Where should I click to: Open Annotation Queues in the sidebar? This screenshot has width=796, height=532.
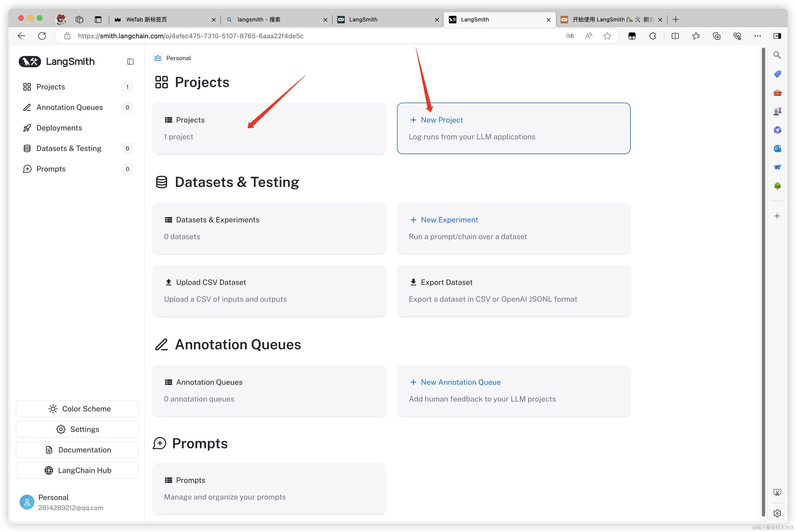(69, 107)
